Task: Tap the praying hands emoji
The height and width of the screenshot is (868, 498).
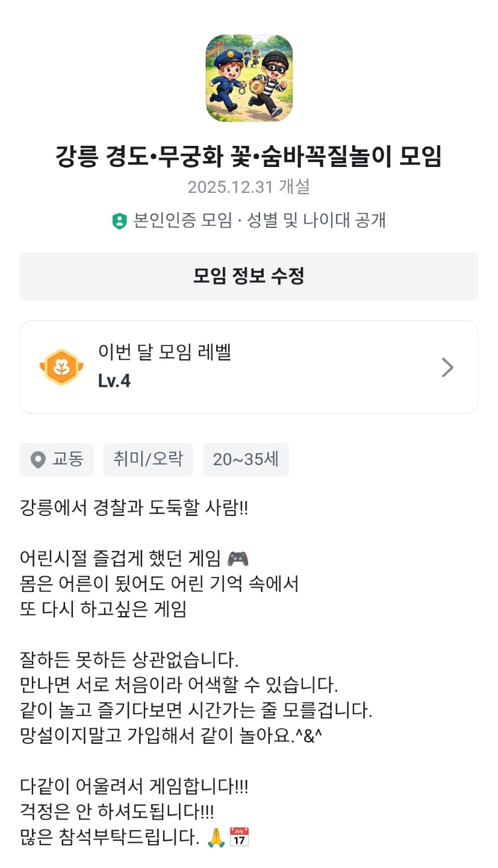Action: [x=216, y=837]
